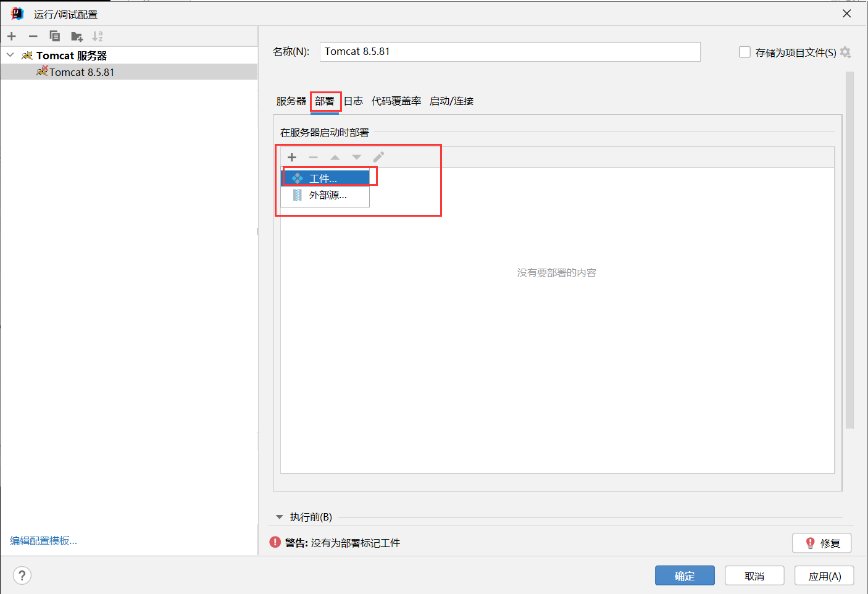Sort configurations alphabetically

click(98, 36)
